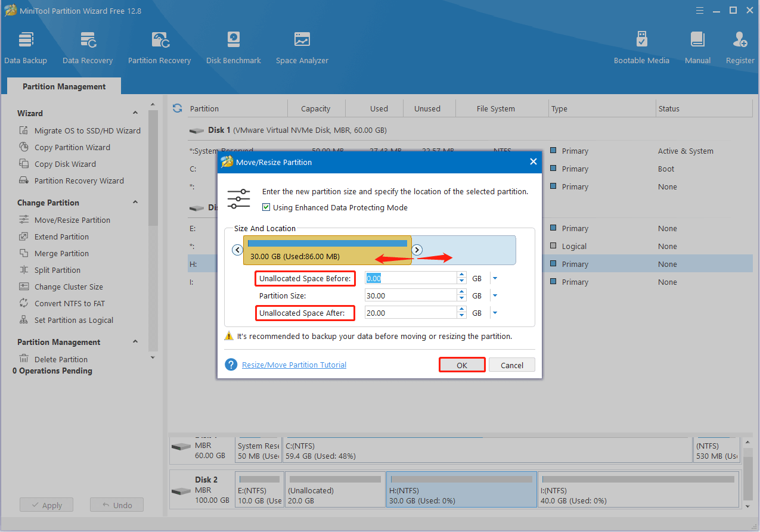The width and height of the screenshot is (760, 532).
Task: Click the refresh icon beside Partition column
Action: (x=177, y=108)
